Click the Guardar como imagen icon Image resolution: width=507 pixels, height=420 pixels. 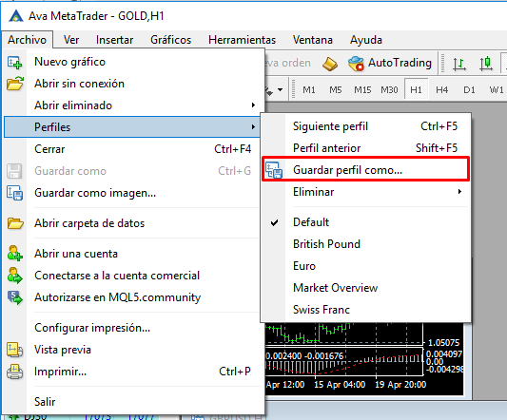coord(15,193)
